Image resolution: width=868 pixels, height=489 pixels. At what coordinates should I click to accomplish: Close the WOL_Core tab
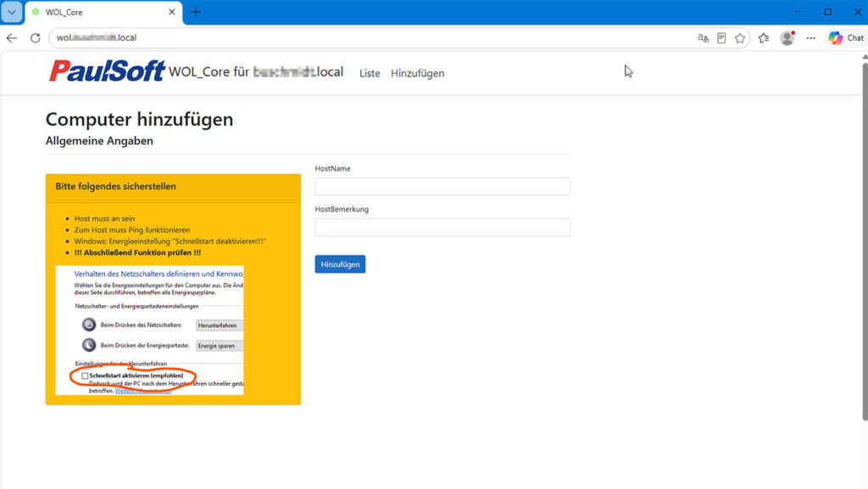[x=171, y=12]
